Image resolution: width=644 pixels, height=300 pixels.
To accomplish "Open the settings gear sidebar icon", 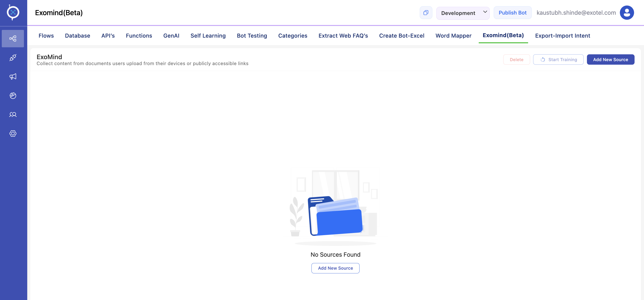I will tap(13, 134).
